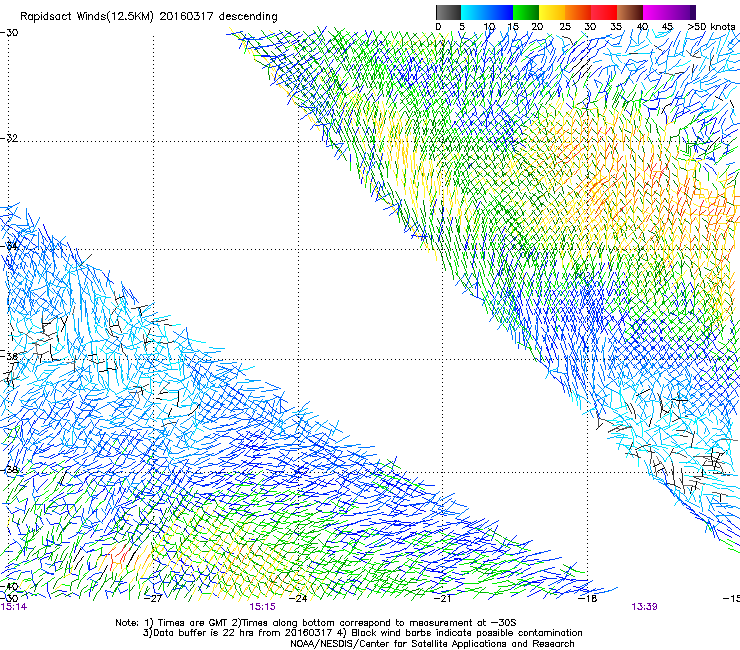The image size is (740, 650).
Task: Click the '-34' latitude axis label
Action: click(x=9, y=246)
